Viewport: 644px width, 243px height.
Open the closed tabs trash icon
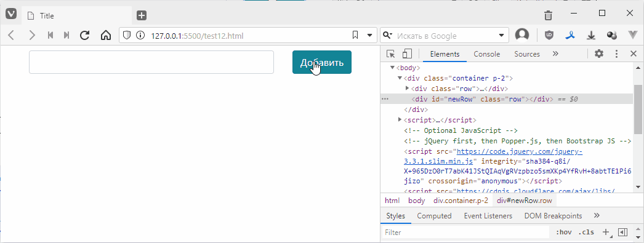[x=548, y=15]
